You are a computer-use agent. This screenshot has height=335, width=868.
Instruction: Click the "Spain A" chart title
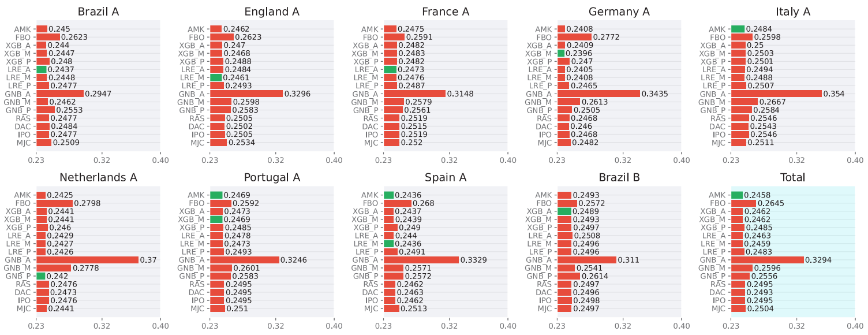click(x=445, y=178)
